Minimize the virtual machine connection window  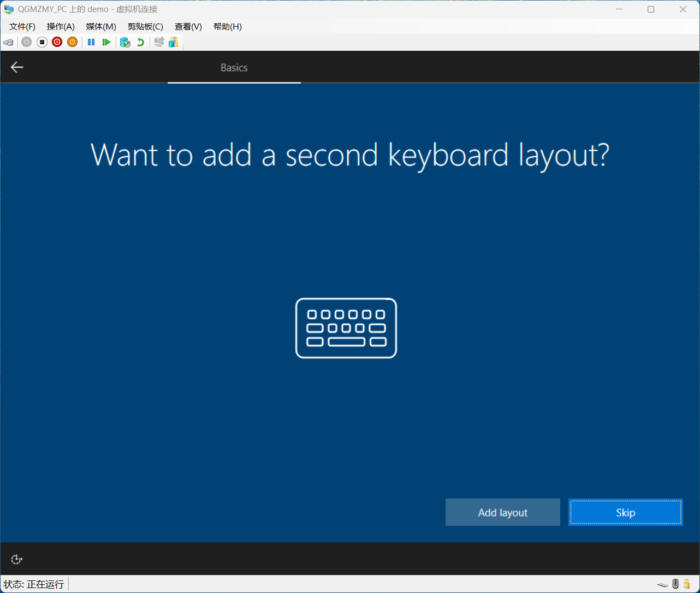point(619,9)
